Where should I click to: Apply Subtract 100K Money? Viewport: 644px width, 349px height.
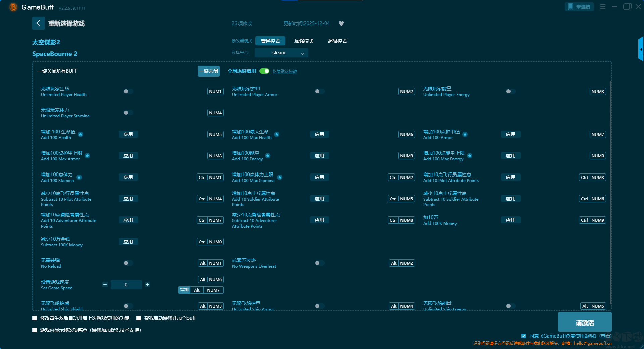click(x=128, y=242)
